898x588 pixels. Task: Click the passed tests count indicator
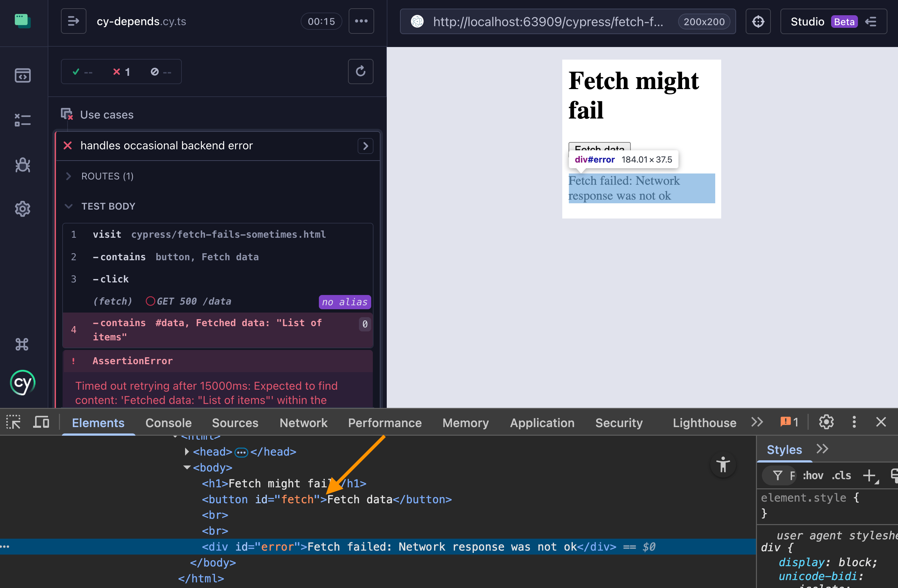(82, 72)
